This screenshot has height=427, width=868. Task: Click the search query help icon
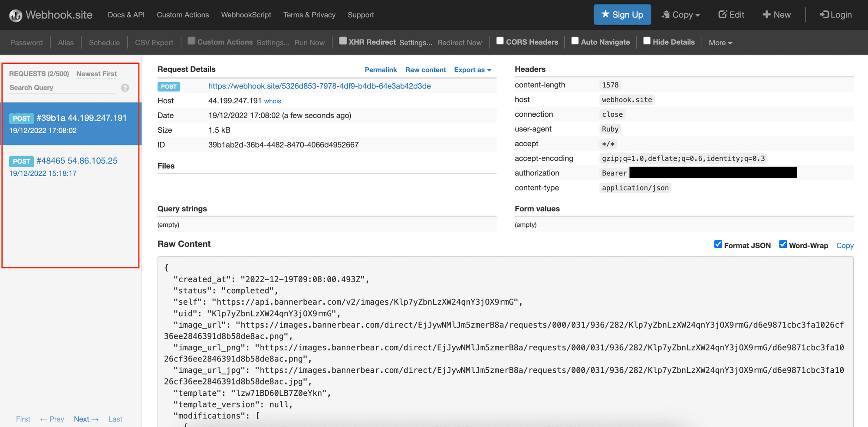125,88
